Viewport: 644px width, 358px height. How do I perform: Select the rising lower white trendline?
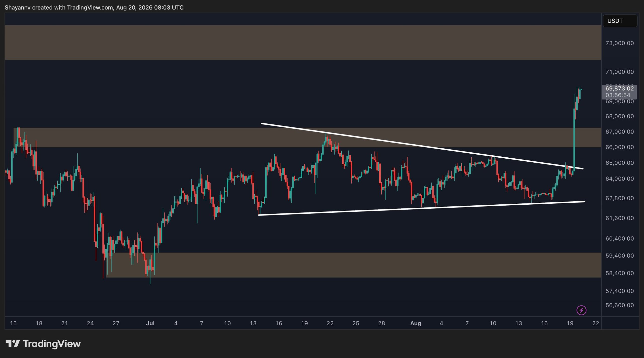(422, 208)
